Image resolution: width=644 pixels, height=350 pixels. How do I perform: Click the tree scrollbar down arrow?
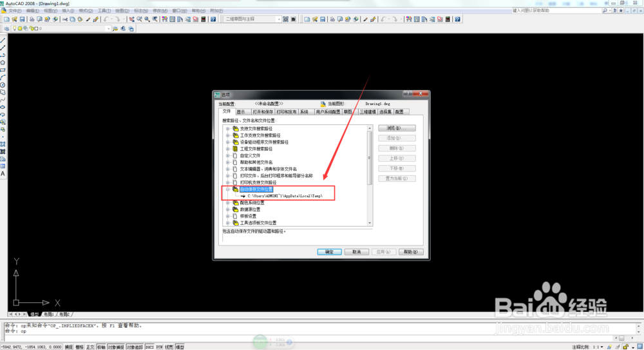click(370, 223)
